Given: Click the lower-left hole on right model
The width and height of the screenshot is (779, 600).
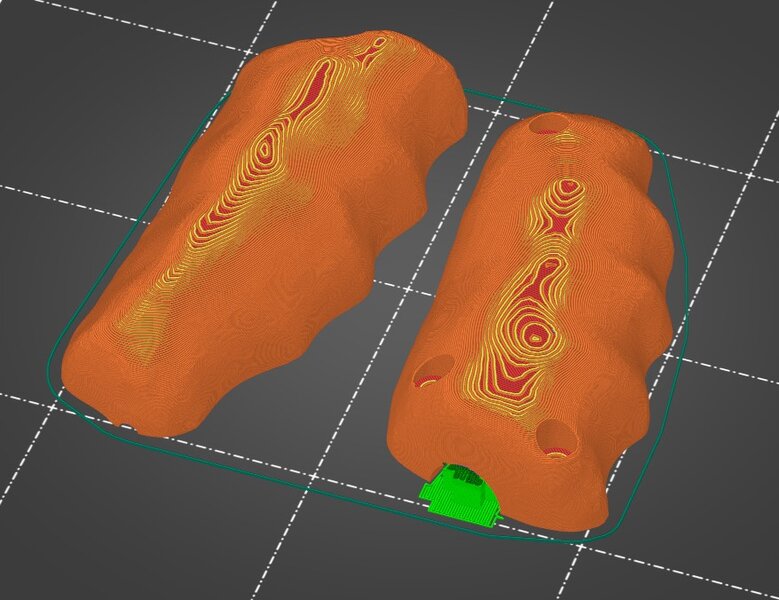Looking at the screenshot, I should pos(431,372).
